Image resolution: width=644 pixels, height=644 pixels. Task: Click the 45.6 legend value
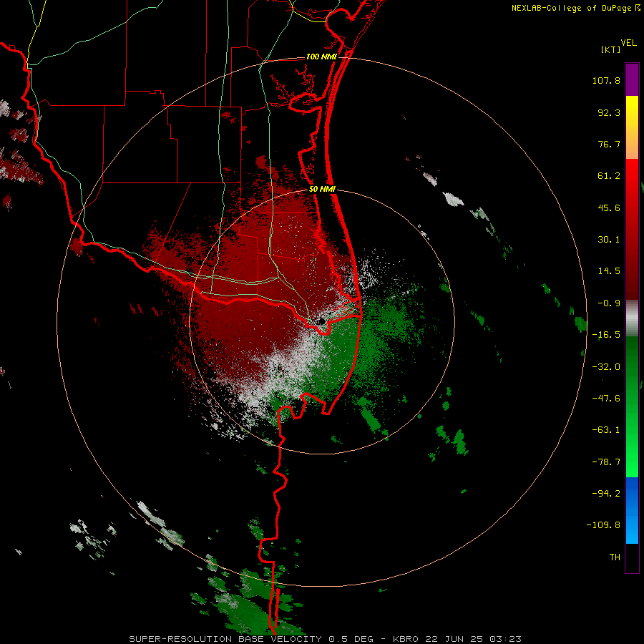pyautogui.click(x=609, y=208)
